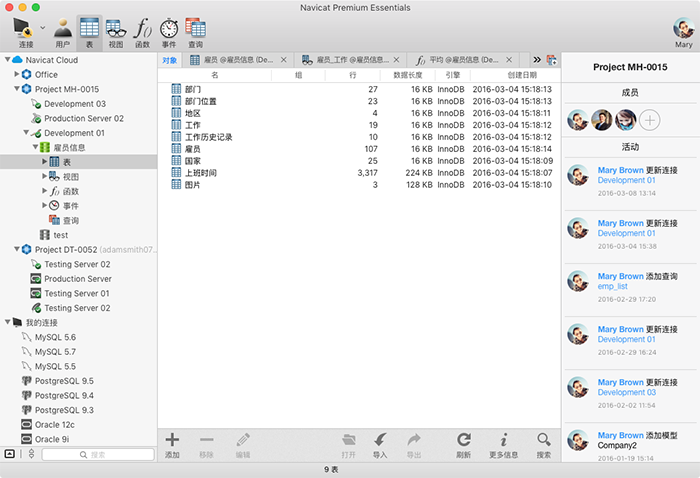Select the 上班时间 table row
This screenshot has width=700, height=478.
359,173
